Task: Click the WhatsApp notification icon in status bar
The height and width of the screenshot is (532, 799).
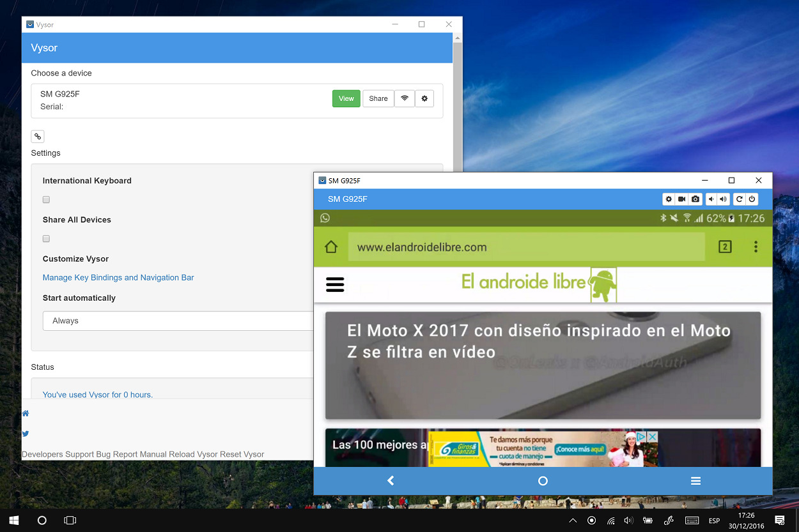Action: click(325, 218)
